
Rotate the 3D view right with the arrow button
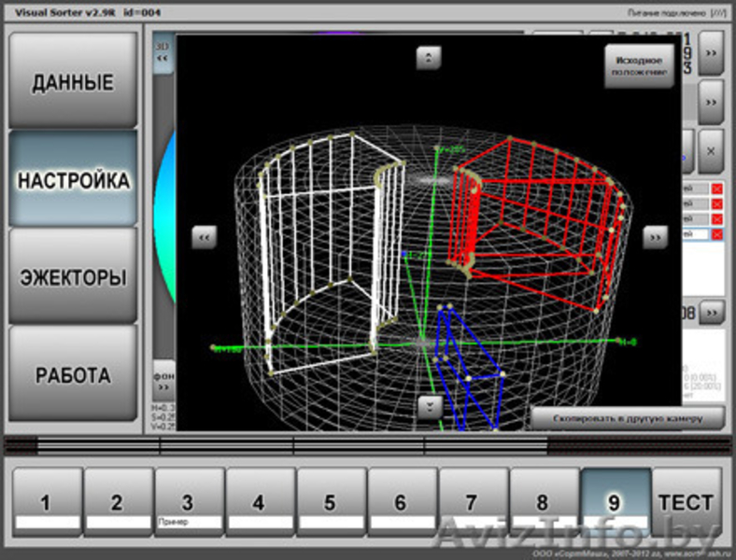click(655, 237)
